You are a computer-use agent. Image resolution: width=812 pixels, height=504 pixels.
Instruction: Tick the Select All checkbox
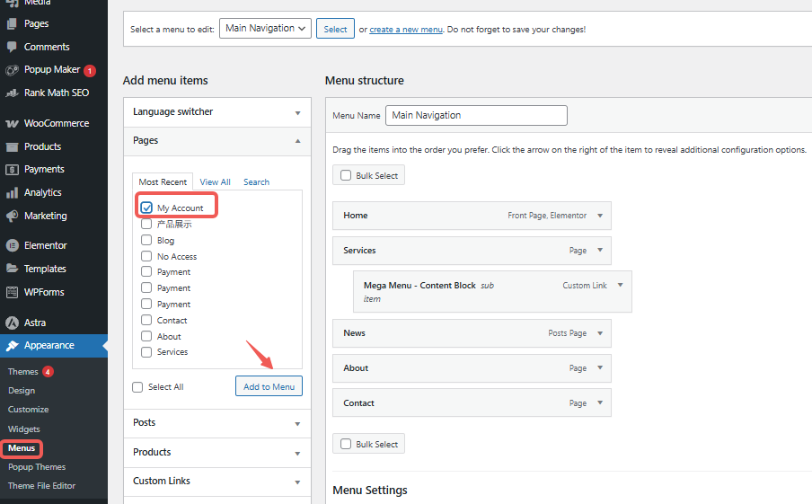point(137,387)
